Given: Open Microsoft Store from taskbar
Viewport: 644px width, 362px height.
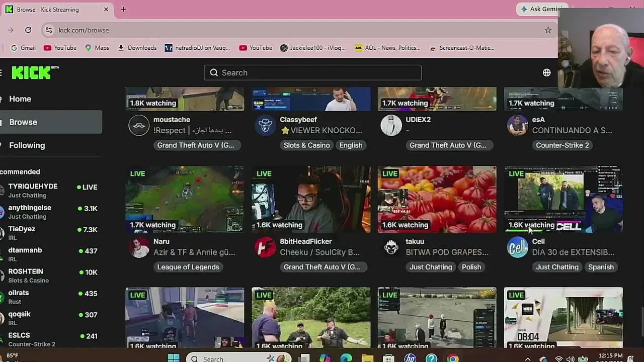Looking at the screenshot, I should tap(388, 358).
